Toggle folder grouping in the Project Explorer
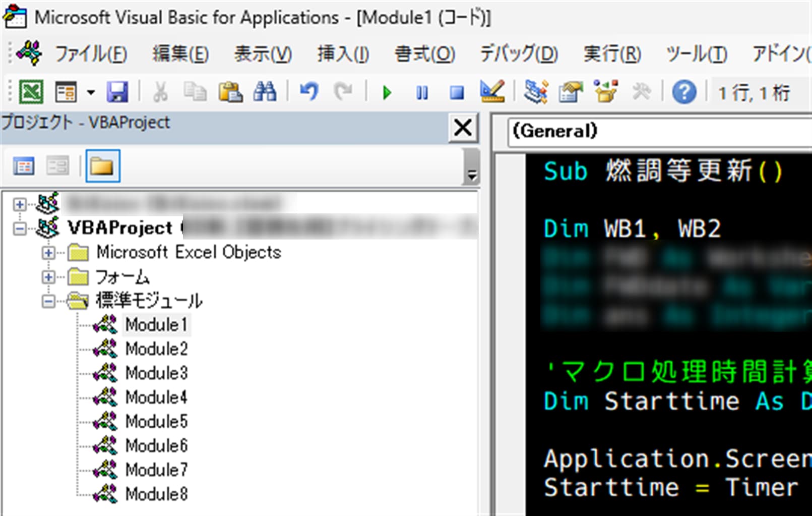 pos(103,165)
